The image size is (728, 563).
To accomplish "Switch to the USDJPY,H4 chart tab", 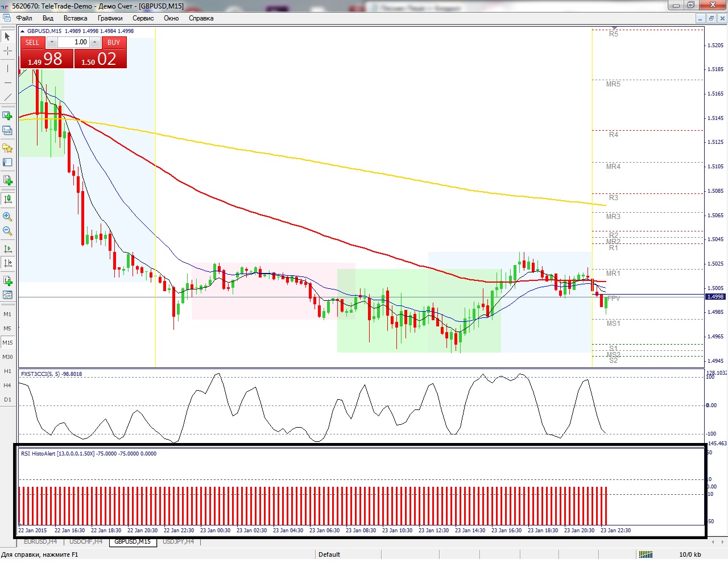I will click(179, 541).
